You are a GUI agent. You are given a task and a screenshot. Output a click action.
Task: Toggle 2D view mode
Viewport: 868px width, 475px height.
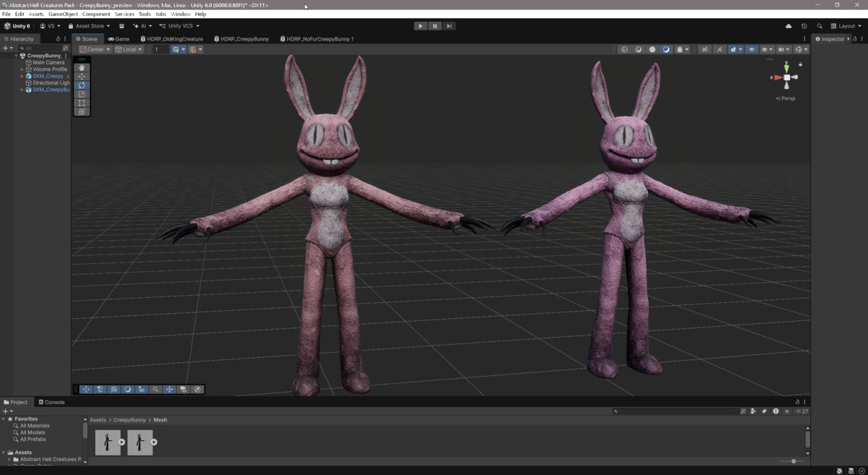point(705,49)
